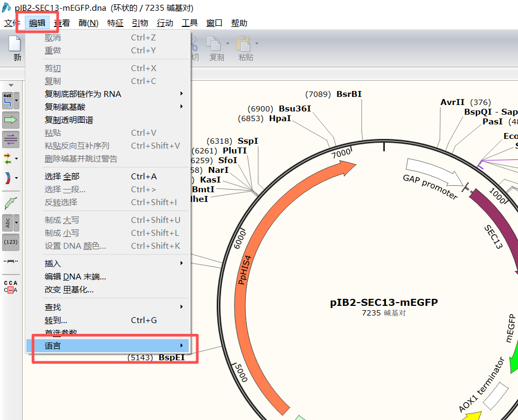Toggle show features green arrow icon
518x420 pixels.
pos(11,120)
